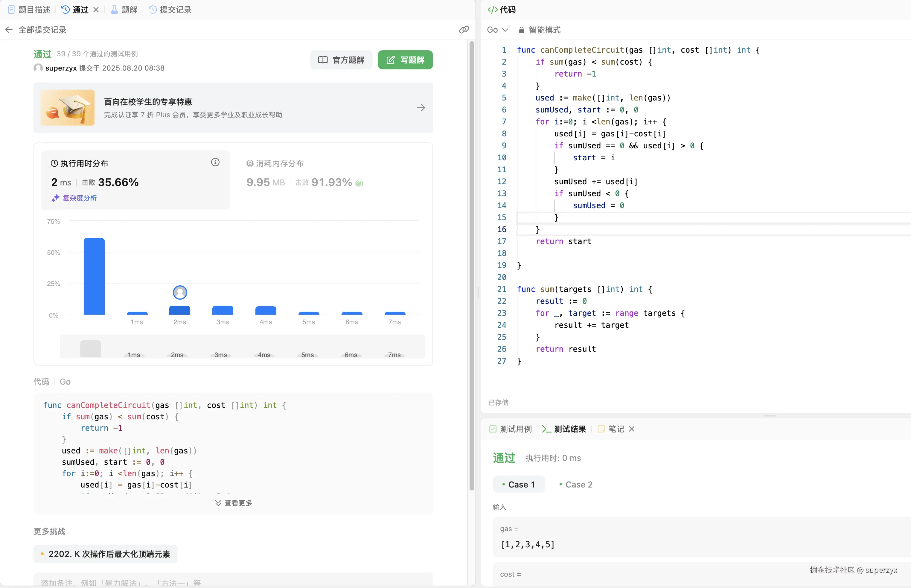Click the back arrow beside 全部提交记录
Image resolution: width=911 pixels, height=588 pixels.
9,30
